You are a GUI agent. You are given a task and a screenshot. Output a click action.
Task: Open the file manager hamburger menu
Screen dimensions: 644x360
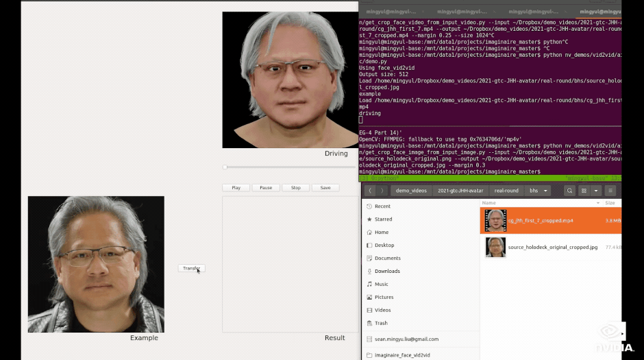610,191
